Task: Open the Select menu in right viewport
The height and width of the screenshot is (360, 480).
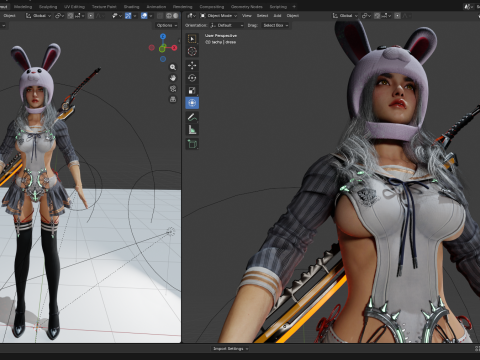Action: click(x=262, y=16)
